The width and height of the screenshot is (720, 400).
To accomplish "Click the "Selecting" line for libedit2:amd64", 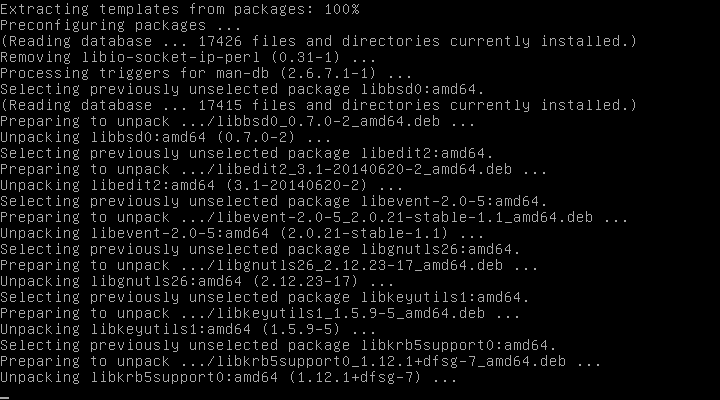I will (x=247, y=153).
